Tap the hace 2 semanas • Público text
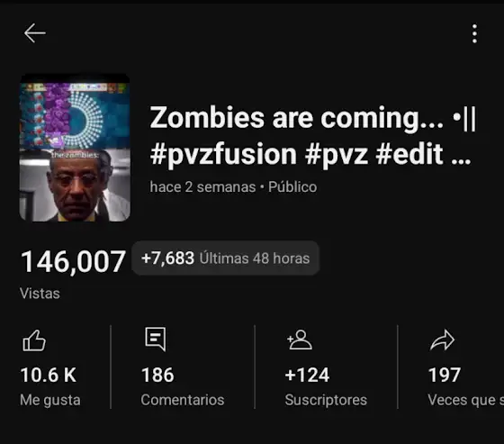The image size is (504, 444). (x=233, y=187)
